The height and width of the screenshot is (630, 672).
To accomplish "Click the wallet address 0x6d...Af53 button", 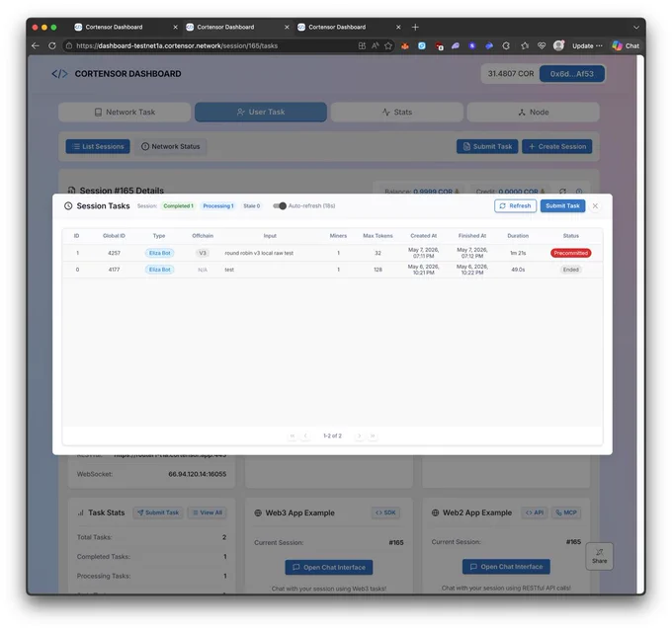I will [572, 74].
